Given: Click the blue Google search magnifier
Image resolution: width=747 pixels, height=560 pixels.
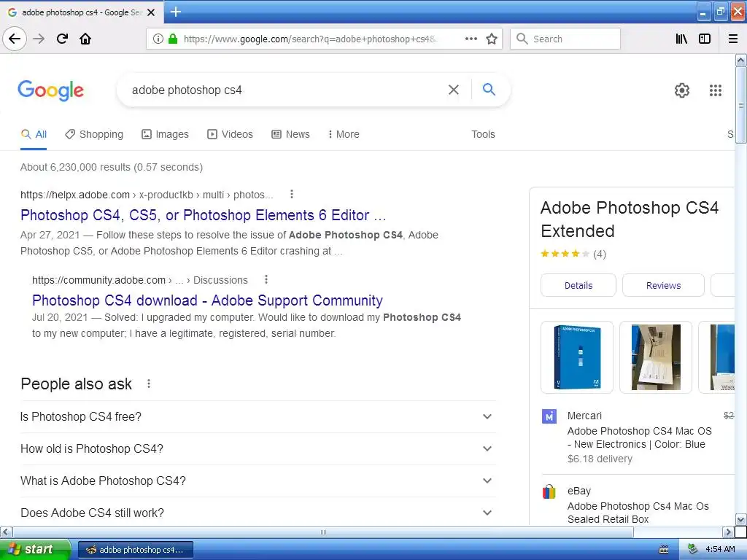Looking at the screenshot, I should pos(489,89).
